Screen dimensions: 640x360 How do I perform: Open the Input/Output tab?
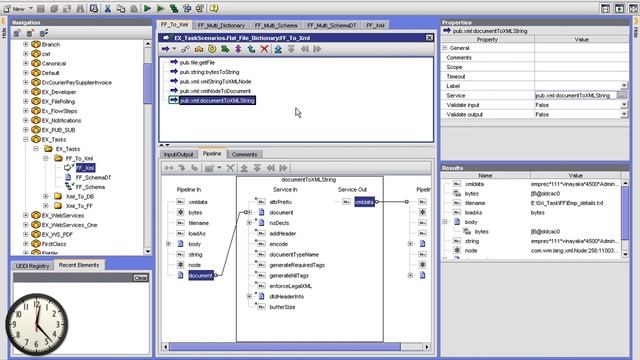point(178,154)
